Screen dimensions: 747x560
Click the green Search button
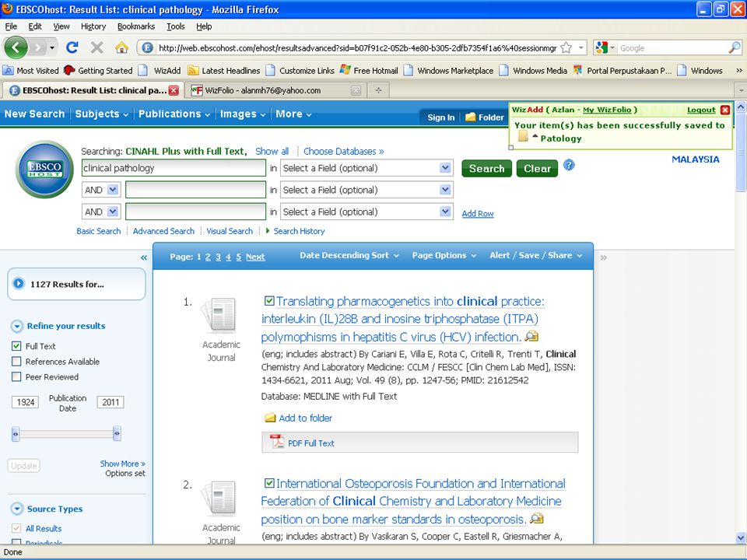(x=486, y=169)
